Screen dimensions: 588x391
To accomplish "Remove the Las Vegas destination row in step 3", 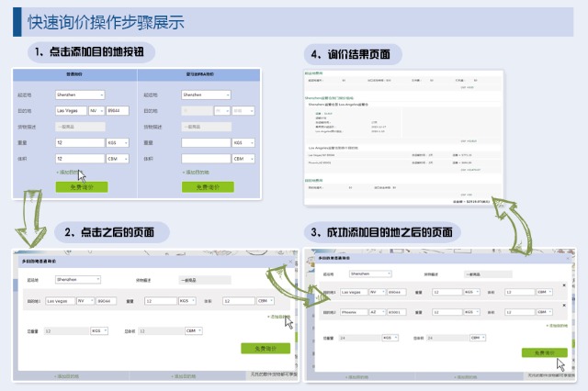I will pyautogui.click(x=563, y=285).
